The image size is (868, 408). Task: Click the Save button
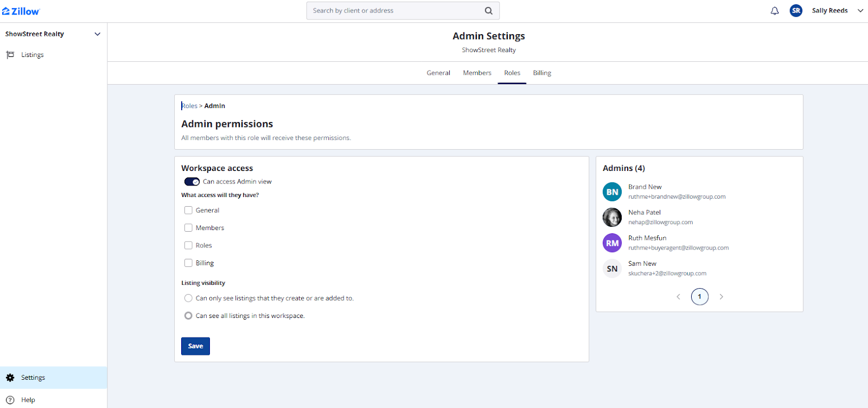[x=195, y=346]
